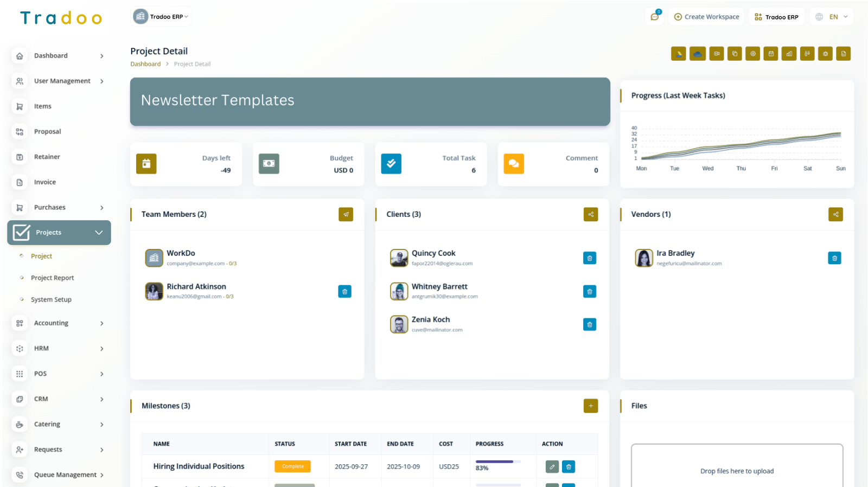This screenshot has height=487, width=868.
Task: Click the Dashboard breadcrumb link
Action: pyautogui.click(x=145, y=64)
